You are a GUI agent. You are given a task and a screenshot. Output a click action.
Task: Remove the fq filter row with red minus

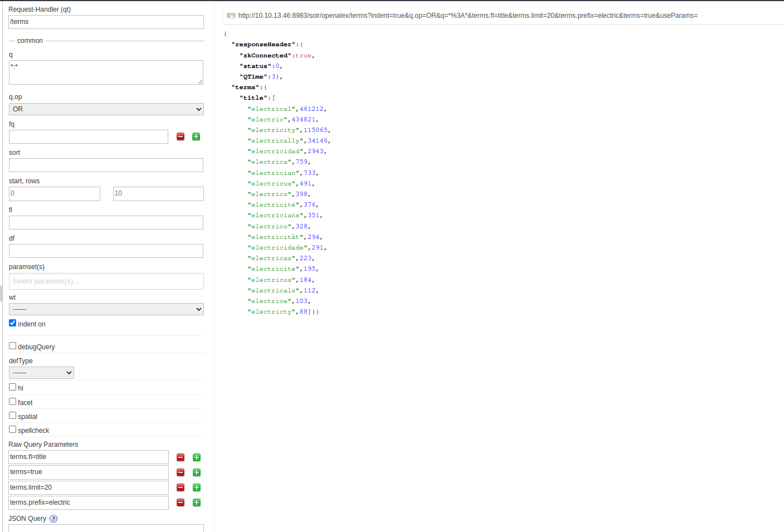pyautogui.click(x=181, y=136)
